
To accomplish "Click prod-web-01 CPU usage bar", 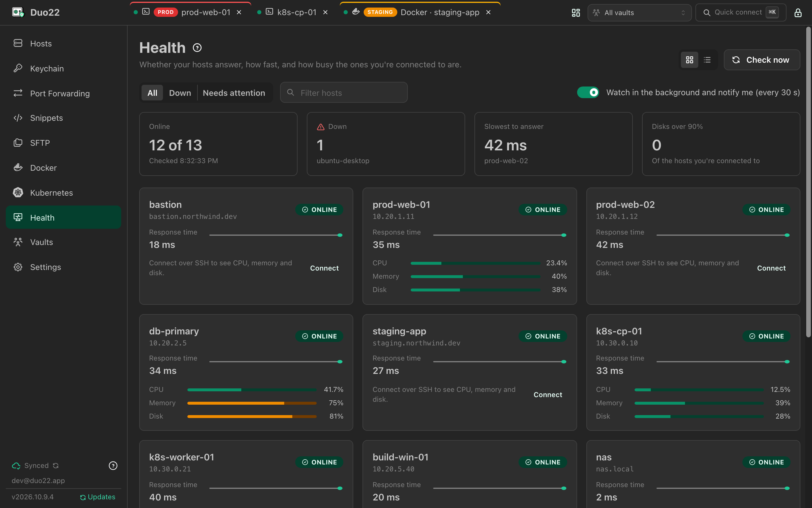I will [476, 263].
